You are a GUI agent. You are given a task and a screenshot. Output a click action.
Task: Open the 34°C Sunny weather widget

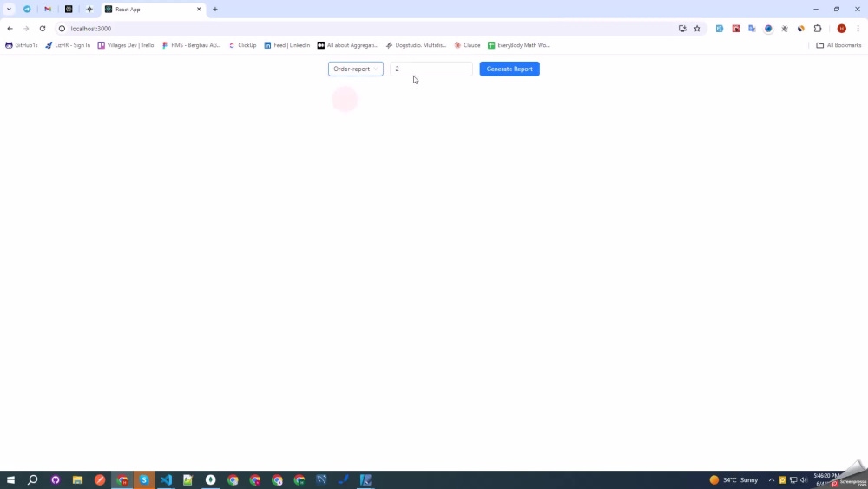(x=733, y=479)
